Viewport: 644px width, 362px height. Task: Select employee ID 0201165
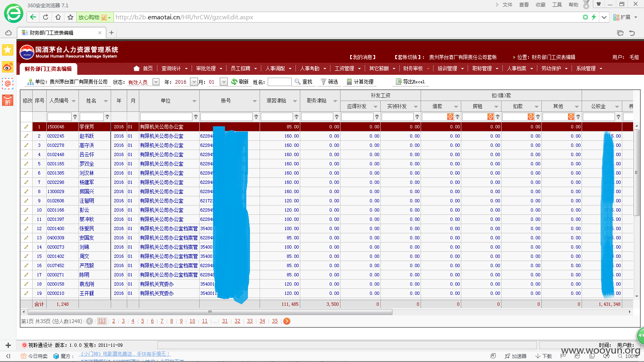pos(56,164)
